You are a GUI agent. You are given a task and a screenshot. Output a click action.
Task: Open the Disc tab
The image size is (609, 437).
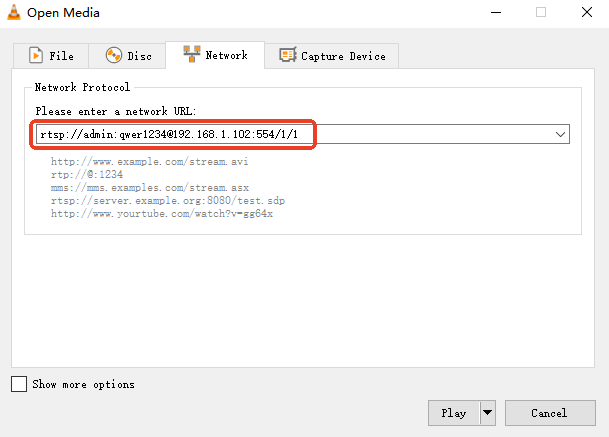(127, 56)
